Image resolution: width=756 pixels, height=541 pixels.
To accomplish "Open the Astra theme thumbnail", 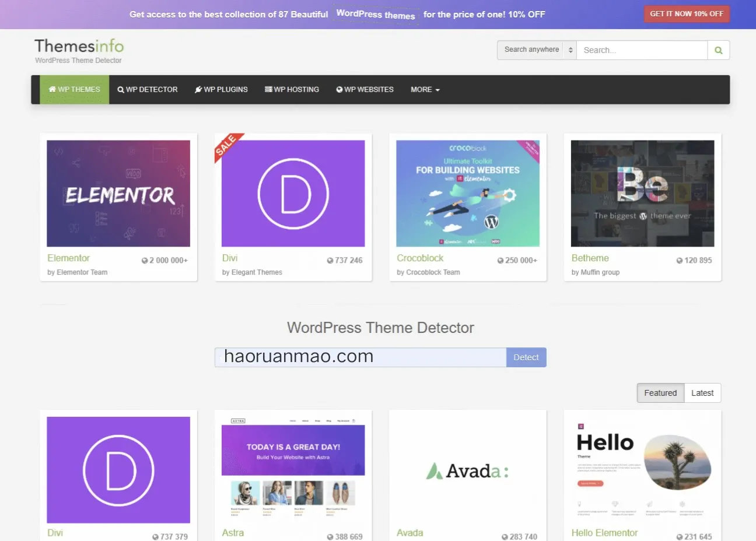I will pyautogui.click(x=293, y=470).
